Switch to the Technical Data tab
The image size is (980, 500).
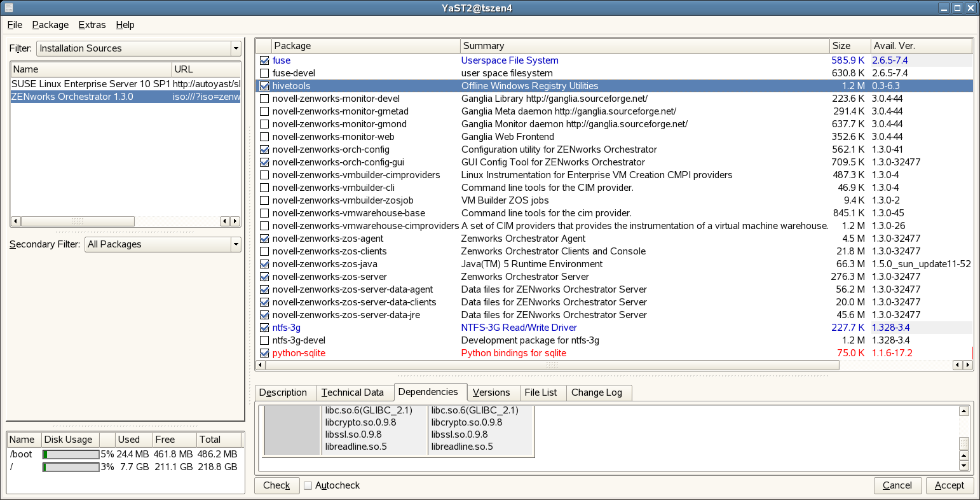[x=352, y=392]
